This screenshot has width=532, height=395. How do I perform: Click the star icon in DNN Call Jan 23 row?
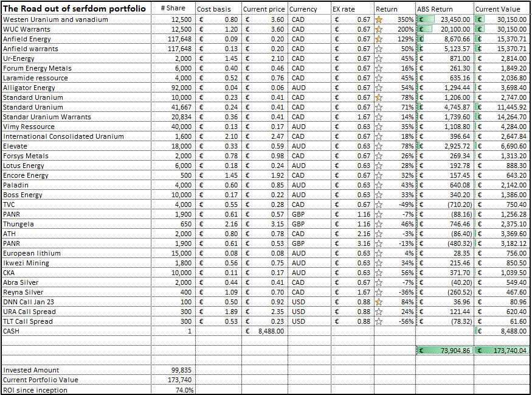tap(379, 302)
